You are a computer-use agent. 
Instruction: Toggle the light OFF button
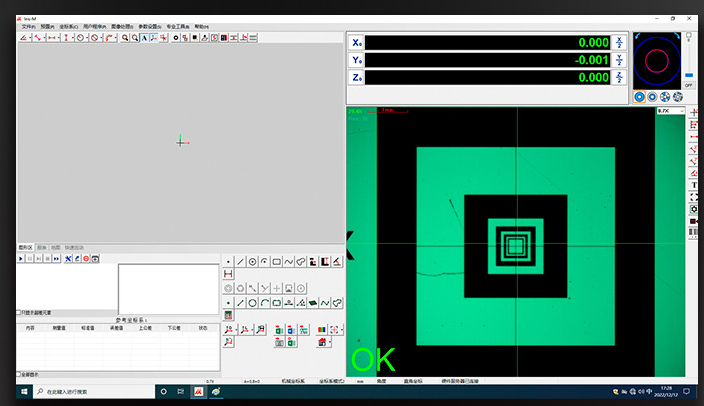[688, 85]
